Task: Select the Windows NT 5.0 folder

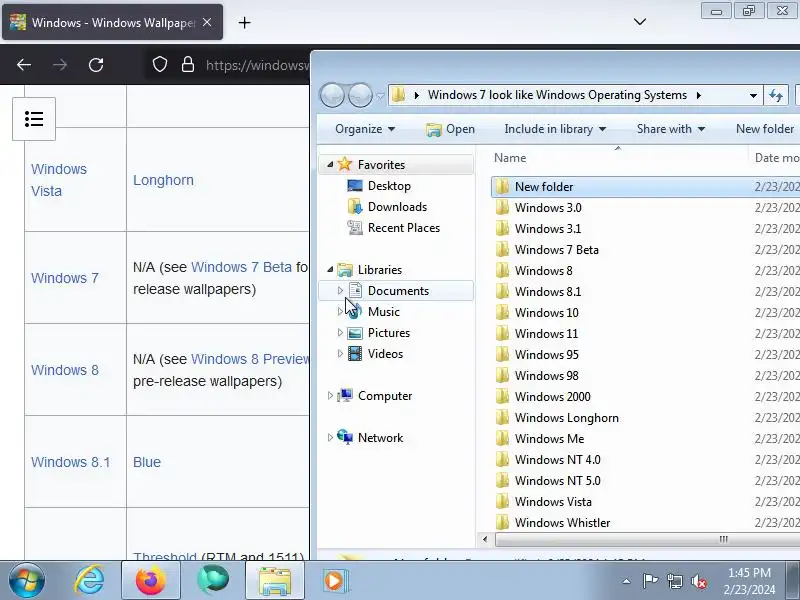Action: click(x=558, y=481)
